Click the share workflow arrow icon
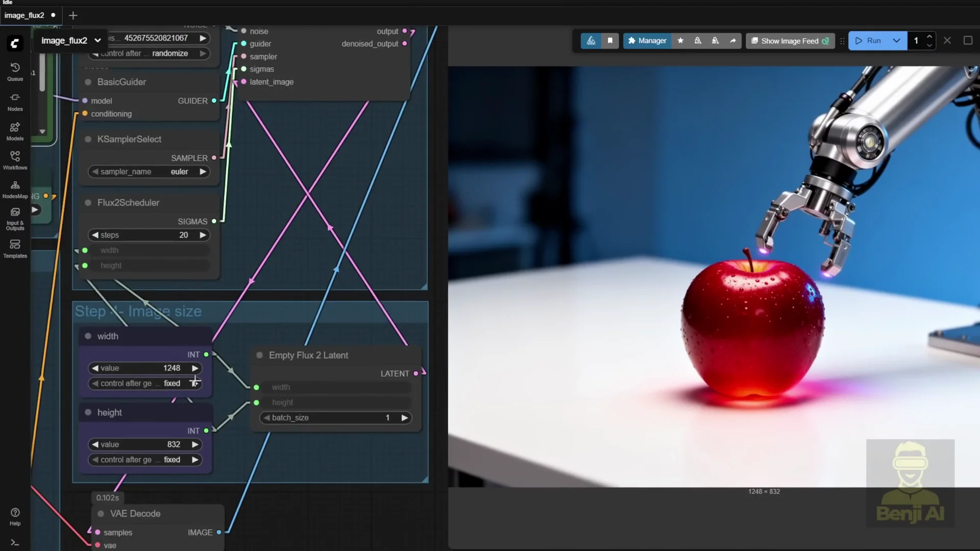The image size is (980, 551). pyautogui.click(x=733, y=41)
